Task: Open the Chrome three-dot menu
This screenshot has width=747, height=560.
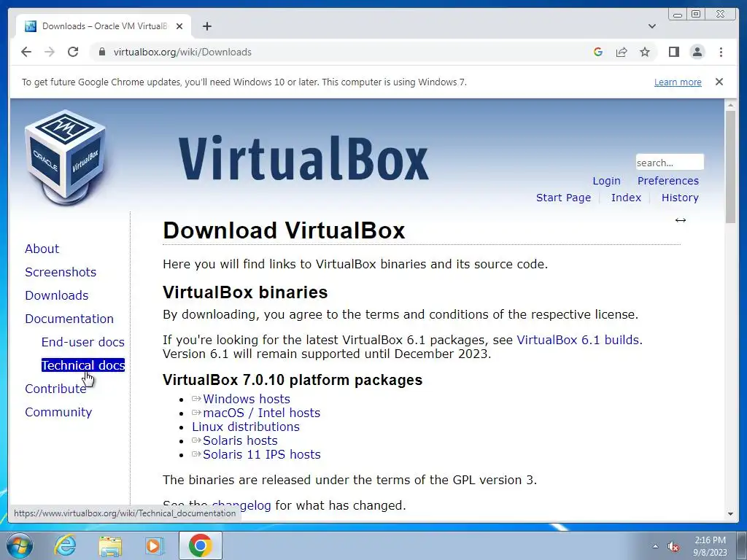Action: click(721, 52)
